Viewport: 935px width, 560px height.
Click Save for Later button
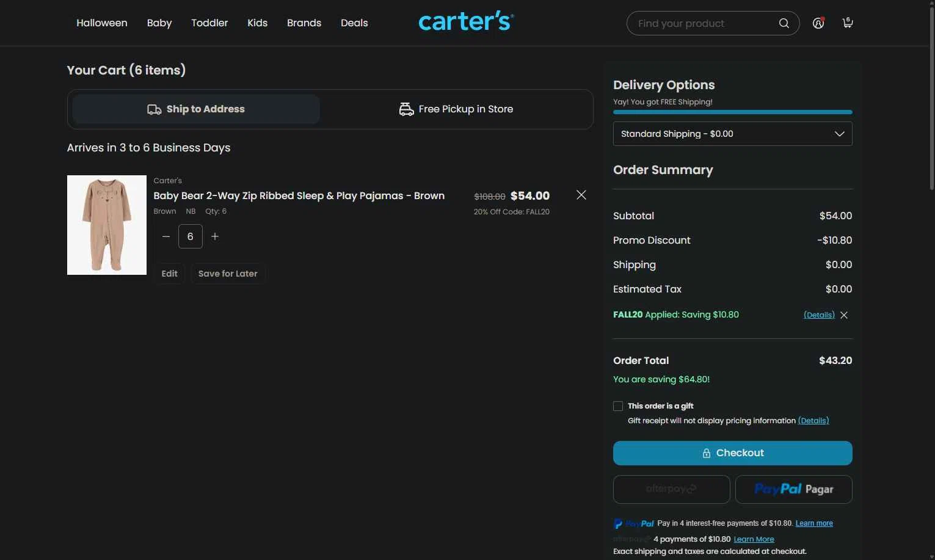228,274
